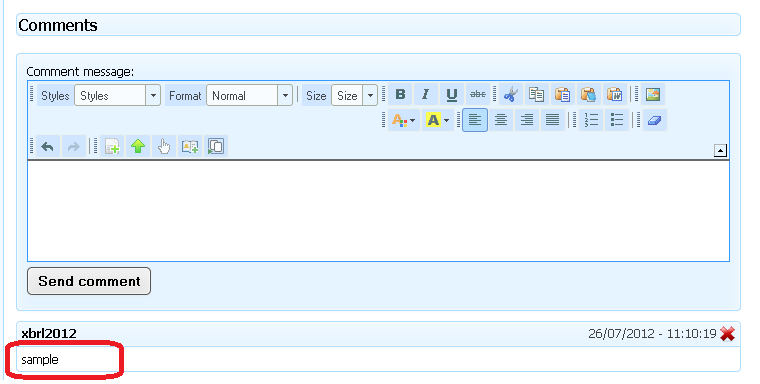The height and width of the screenshot is (384, 760).
Task: Open the Styles dropdown
Action: (x=117, y=96)
